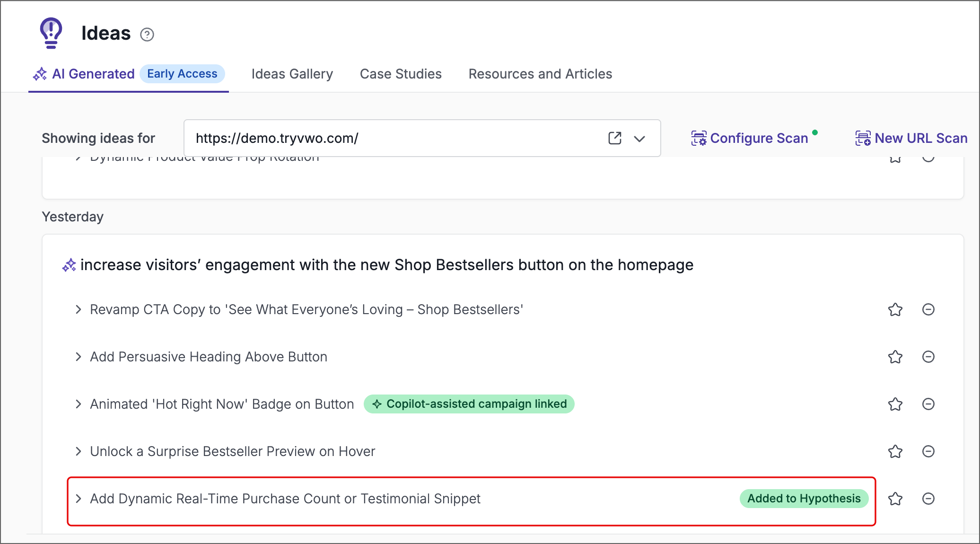Screen dimensions: 980x544
Task: Click 'Unlock a Surprise Bestseller Preview on Hover' text
Action: click(x=233, y=451)
